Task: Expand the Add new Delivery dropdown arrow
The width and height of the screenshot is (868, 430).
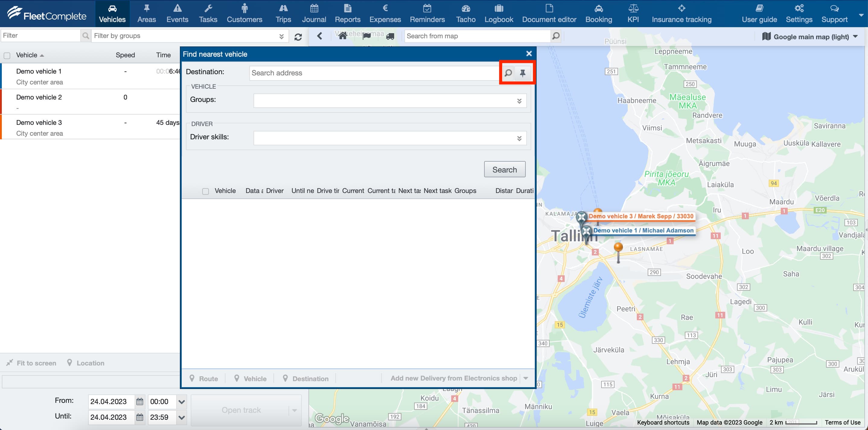Action: point(525,378)
